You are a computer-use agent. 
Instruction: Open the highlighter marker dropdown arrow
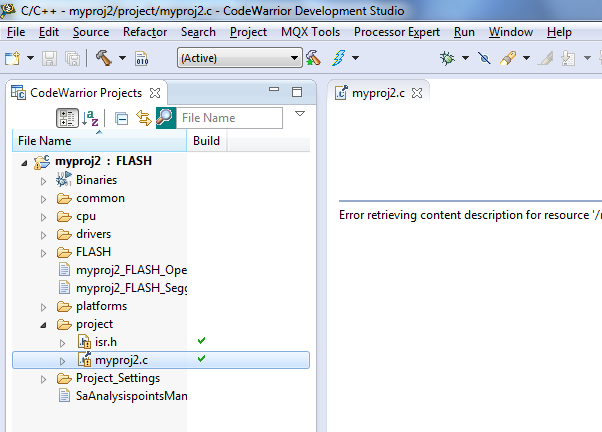527,58
